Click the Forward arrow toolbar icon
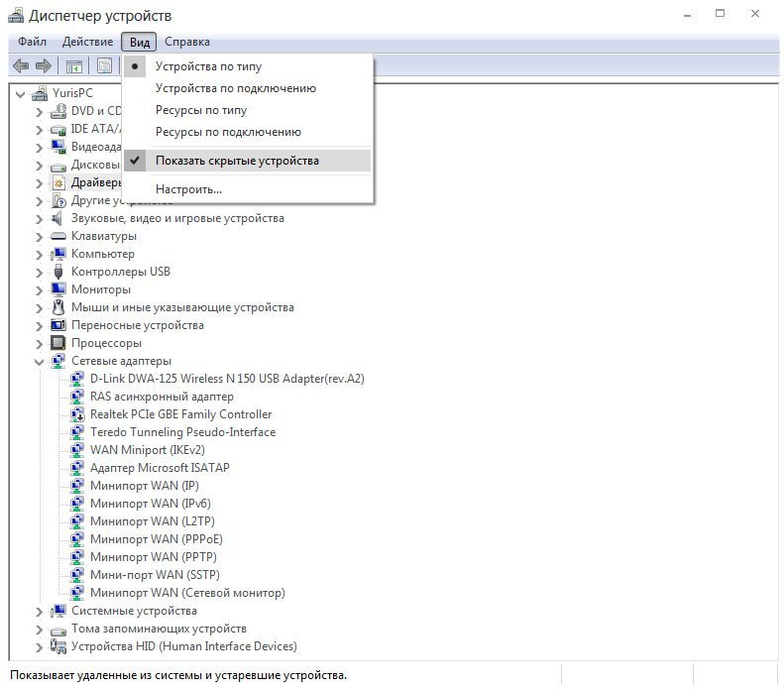The image size is (784, 689). click(44, 66)
